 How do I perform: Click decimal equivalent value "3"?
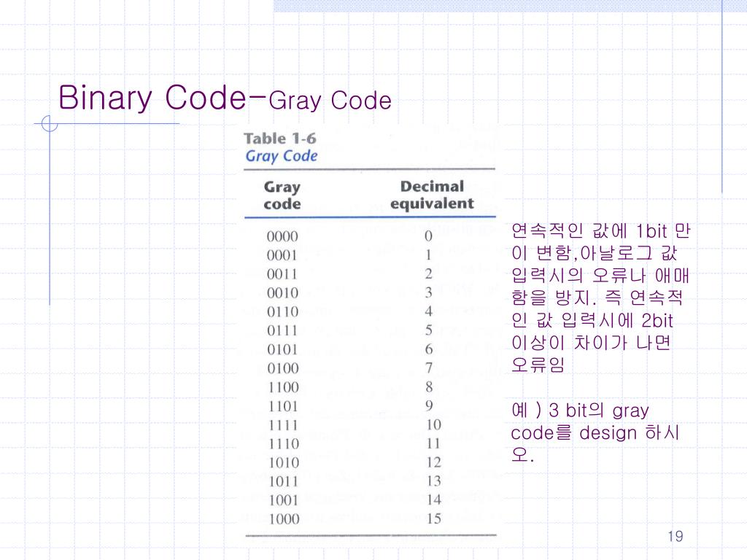[429, 292]
